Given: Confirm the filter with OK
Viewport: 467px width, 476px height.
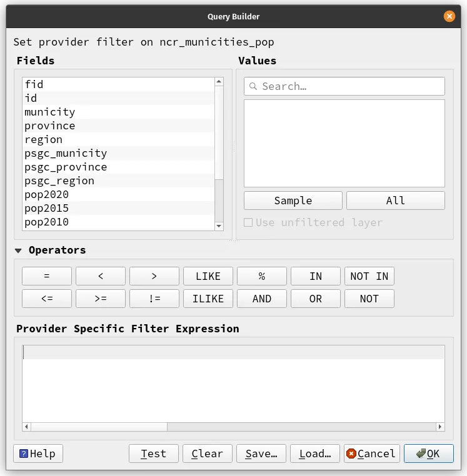Looking at the screenshot, I should [x=429, y=454].
